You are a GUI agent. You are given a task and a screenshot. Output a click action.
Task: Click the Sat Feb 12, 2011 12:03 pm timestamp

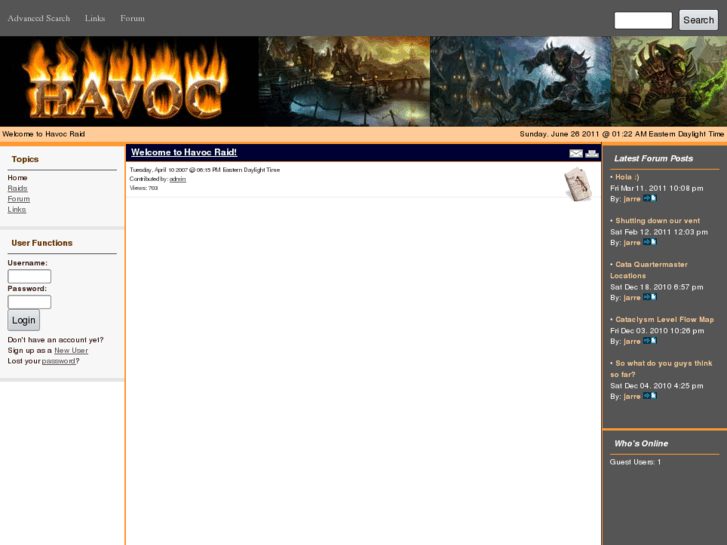659,232
